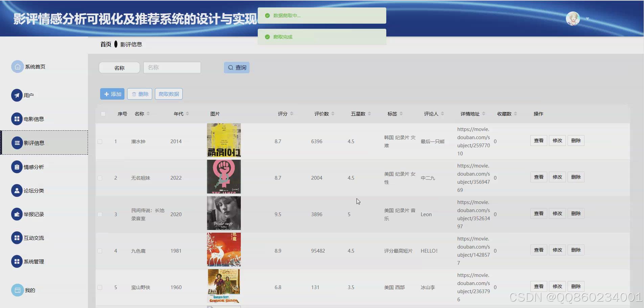Click the 评分最高短片 tag cell
This screenshot has height=308, width=644.
point(398,251)
